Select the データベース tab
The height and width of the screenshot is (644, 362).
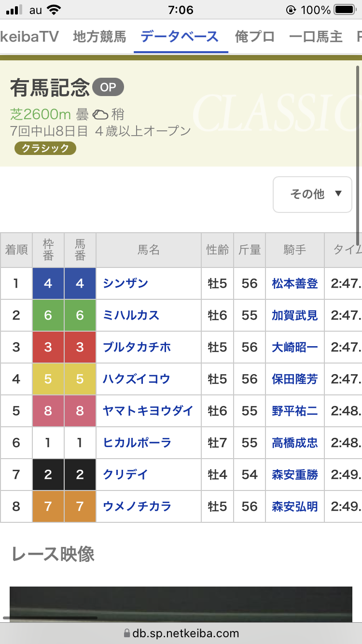pyautogui.click(x=180, y=37)
